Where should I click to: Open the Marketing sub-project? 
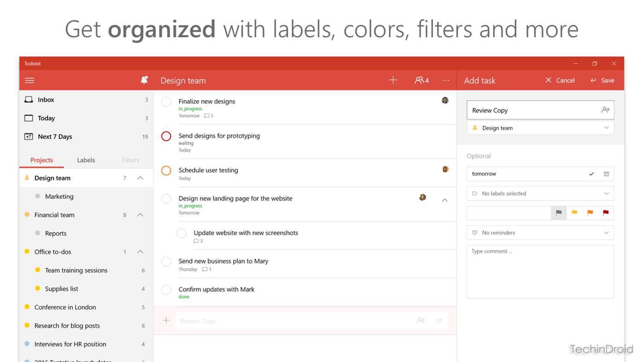click(87, 196)
